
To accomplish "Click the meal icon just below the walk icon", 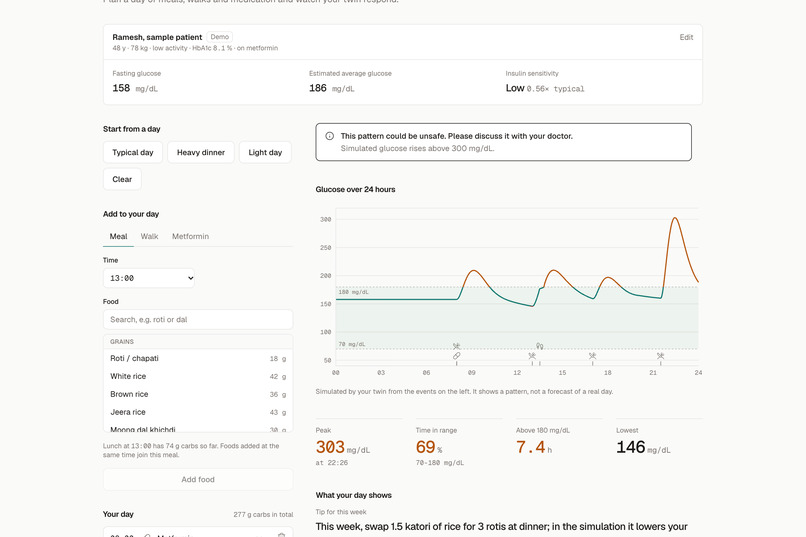I will (x=532, y=356).
